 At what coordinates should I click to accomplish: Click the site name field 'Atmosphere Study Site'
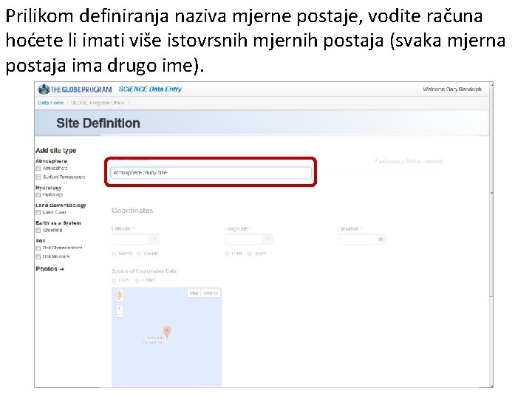(211, 173)
